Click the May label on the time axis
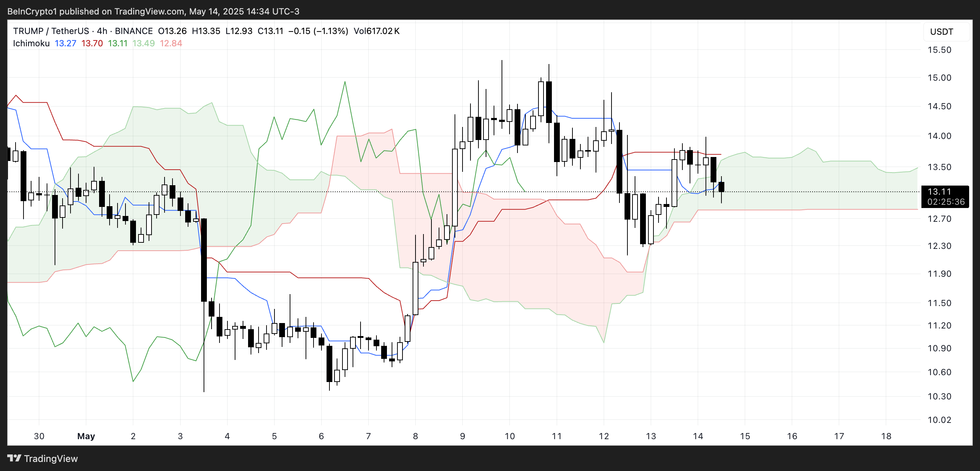This screenshot has width=980, height=471. click(86, 436)
